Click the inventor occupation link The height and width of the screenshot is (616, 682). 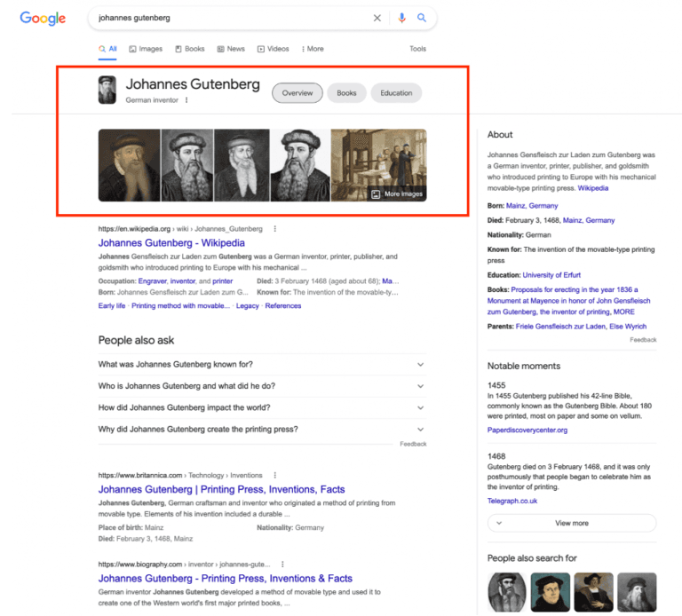[183, 280]
